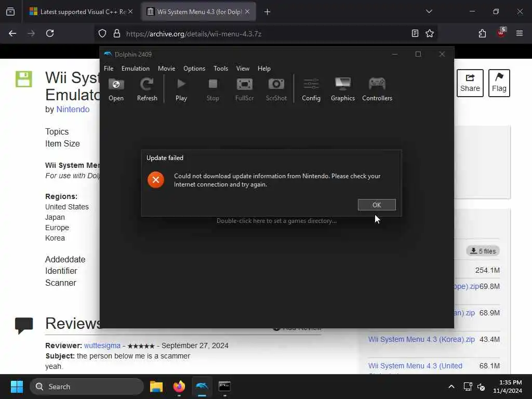Refresh the Dolphin game list
The image size is (532, 399).
tap(147, 89)
